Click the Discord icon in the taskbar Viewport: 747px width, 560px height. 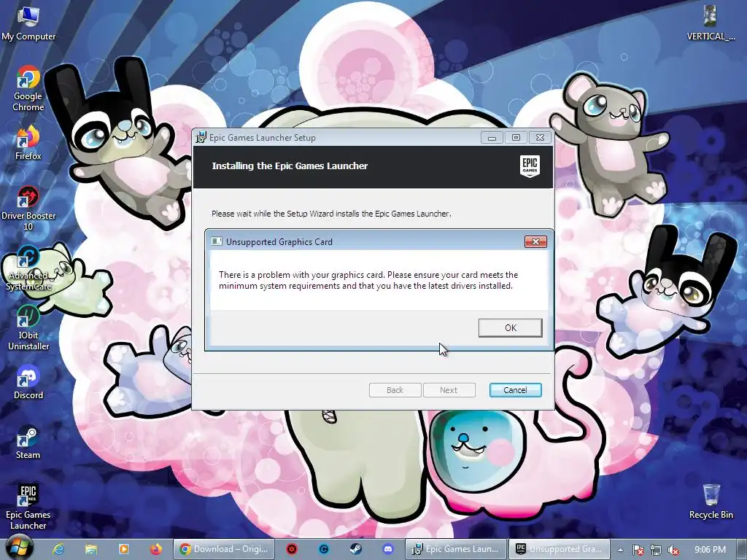pos(388,549)
